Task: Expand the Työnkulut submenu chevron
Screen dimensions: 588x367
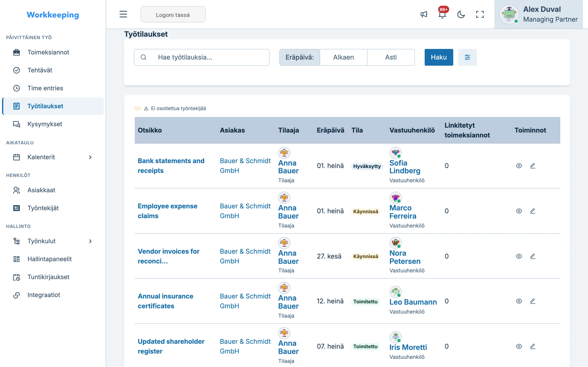Action: coord(90,241)
